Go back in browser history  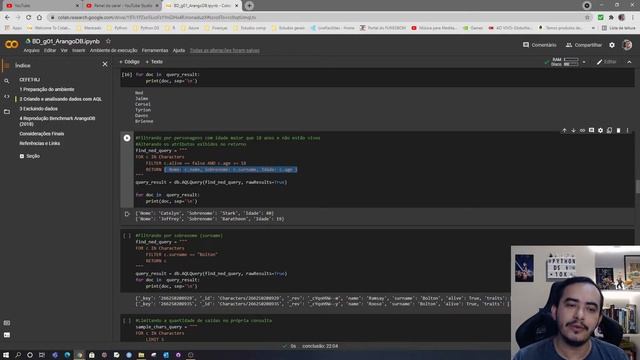7,17
